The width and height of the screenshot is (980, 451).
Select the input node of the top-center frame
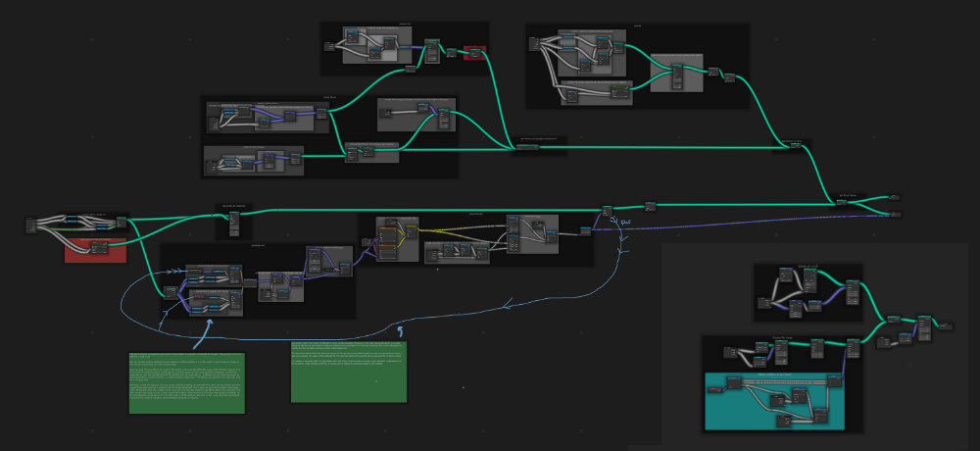[328, 46]
